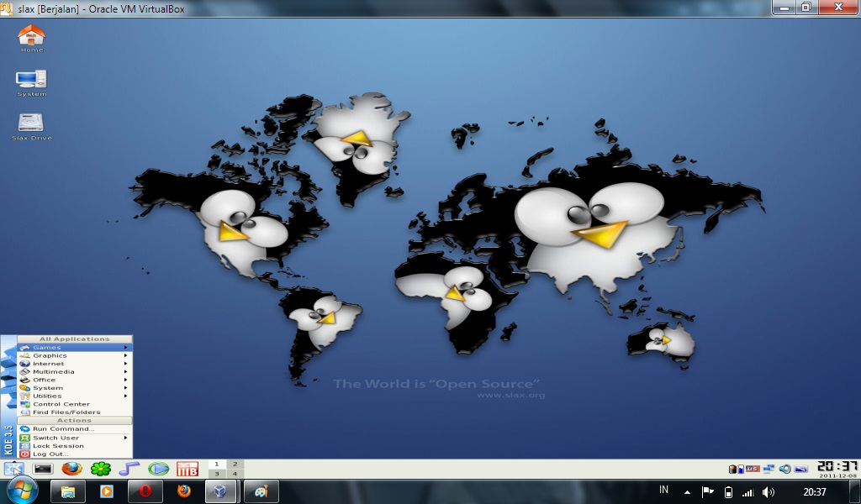The width and height of the screenshot is (861, 504).
Task: Click the KDE K menu button
Action: pyautogui.click(x=13, y=469)
